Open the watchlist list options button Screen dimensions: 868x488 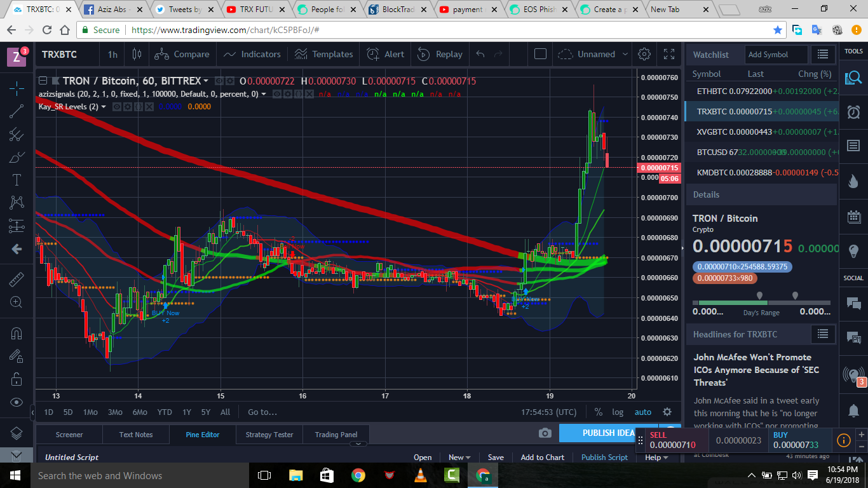pos(823,55)
